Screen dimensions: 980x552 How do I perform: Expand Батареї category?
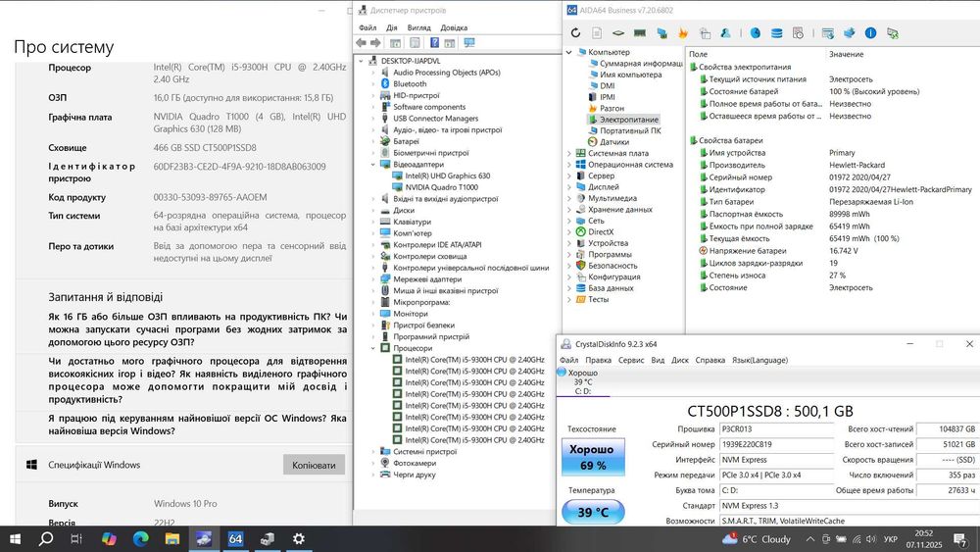(373, 141)
